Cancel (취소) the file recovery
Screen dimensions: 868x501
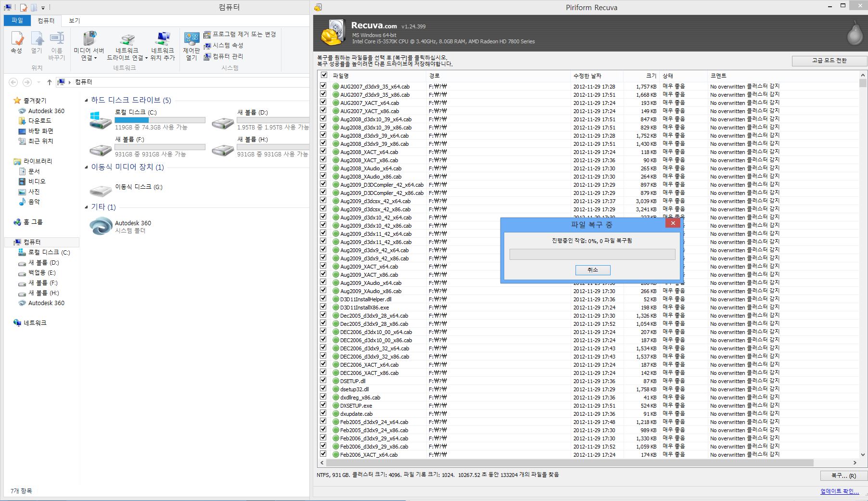pos(593,270)
